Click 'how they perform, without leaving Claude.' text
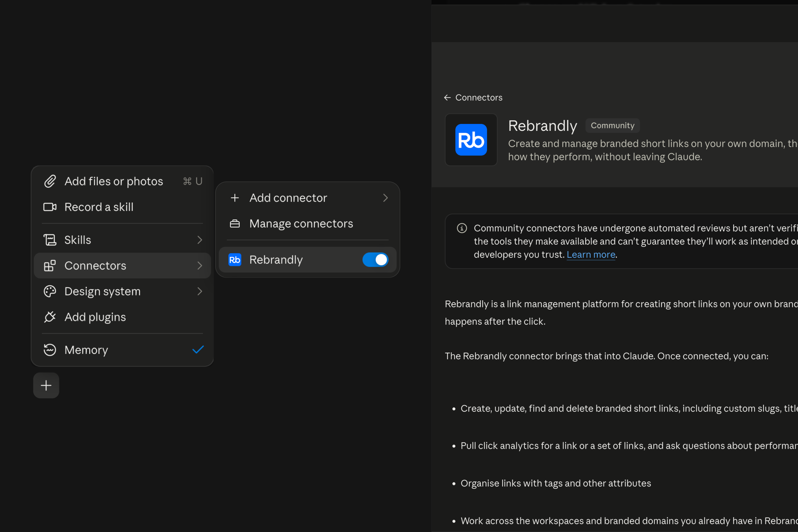Screen dimensions: 798x532 click(605, 157)
